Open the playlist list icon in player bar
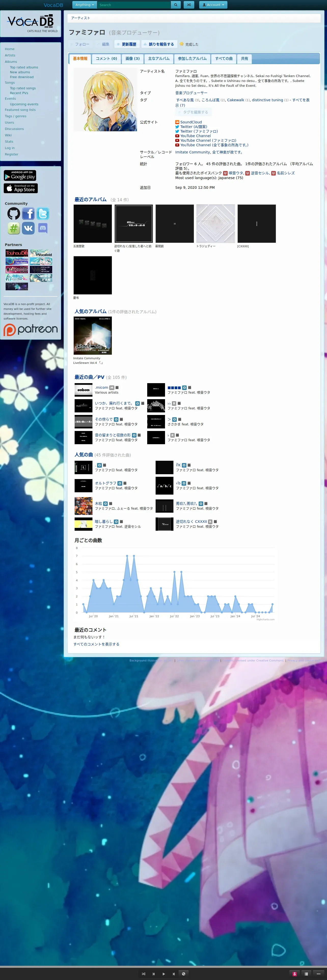The width and height of the screenshot is (327, 980). [306, 974]
